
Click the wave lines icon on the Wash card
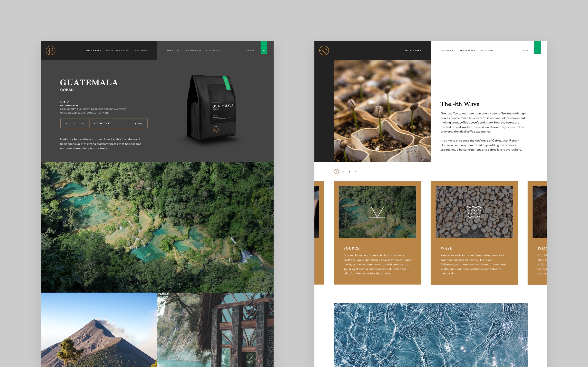tap(474, 212)
